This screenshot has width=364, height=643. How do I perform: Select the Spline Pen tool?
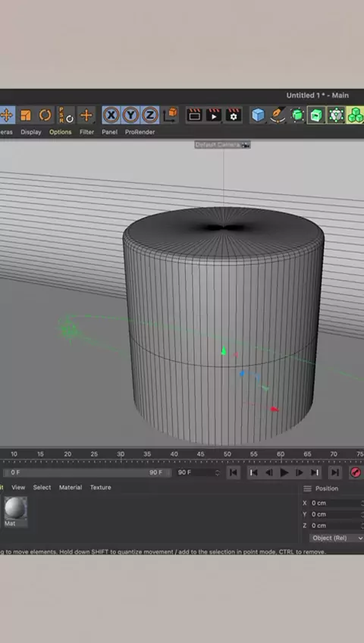pos(278,115)
